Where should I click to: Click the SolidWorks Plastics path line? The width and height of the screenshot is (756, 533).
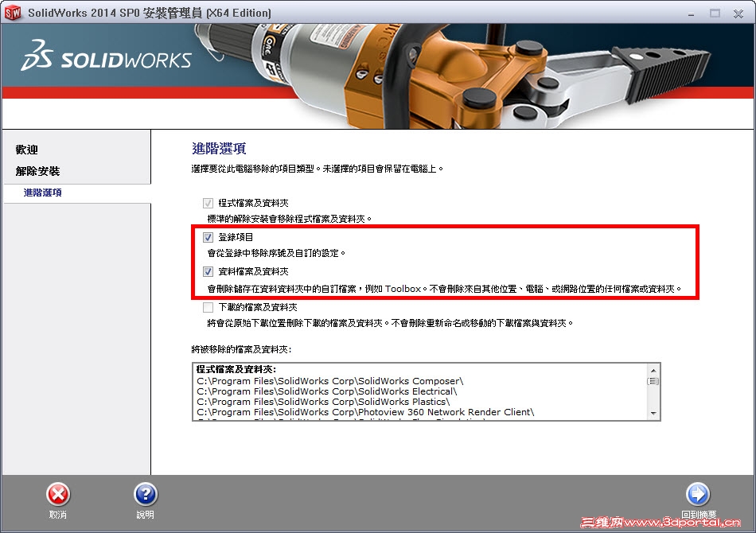pyautogui.click(x=323, y=402)
